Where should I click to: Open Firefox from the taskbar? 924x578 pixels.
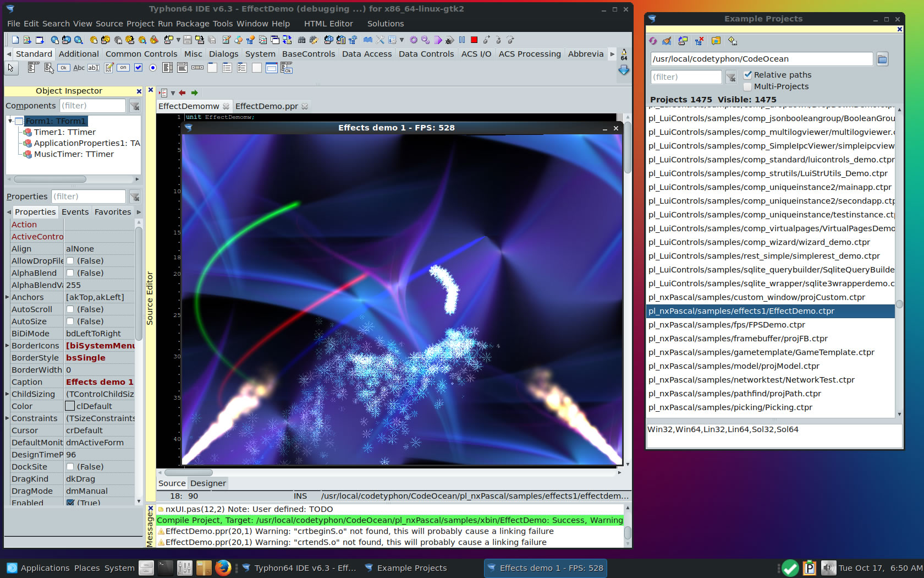223,568
